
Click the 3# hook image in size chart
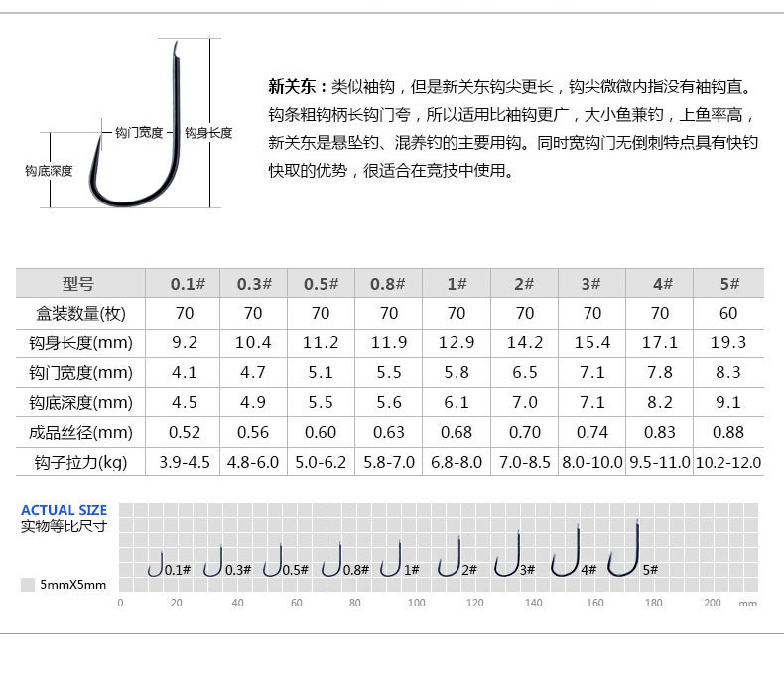507,554
